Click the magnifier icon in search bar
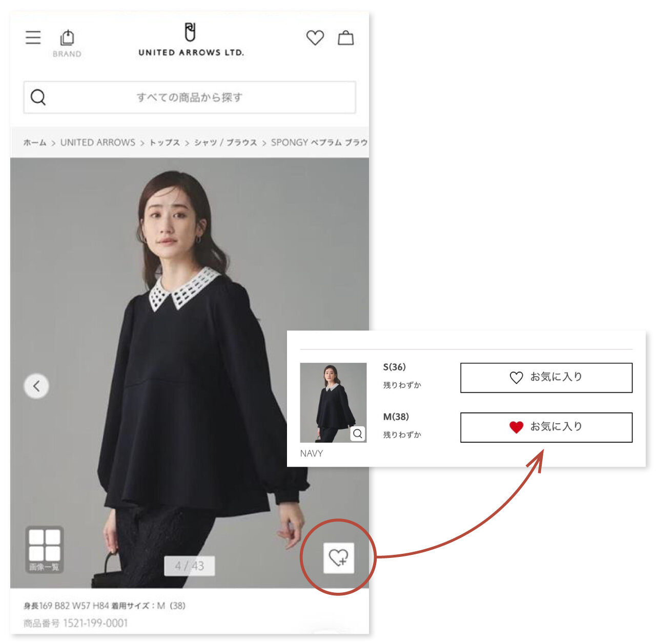 click(38, 97)
